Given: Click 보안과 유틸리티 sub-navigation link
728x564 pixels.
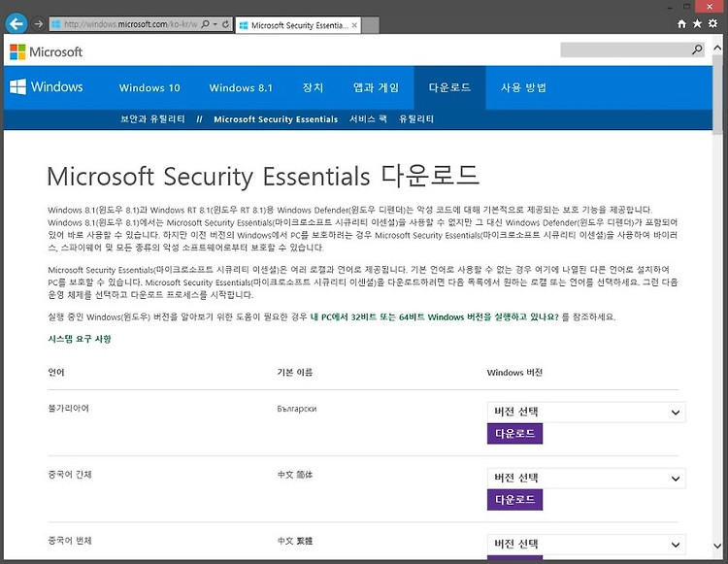Looking at the screenshot, I should (x=152, y=119).
